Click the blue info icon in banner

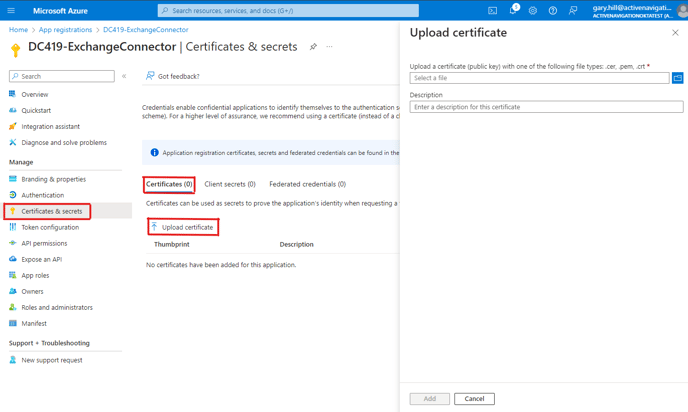coord(154,153)
